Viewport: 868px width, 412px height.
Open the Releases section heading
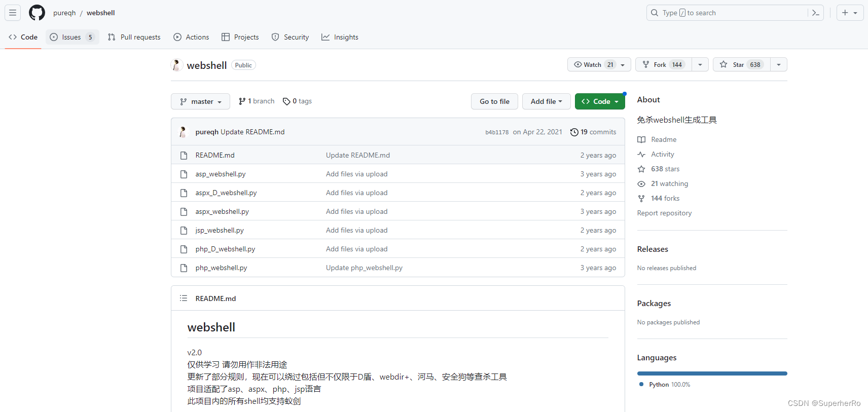[653, 249]
